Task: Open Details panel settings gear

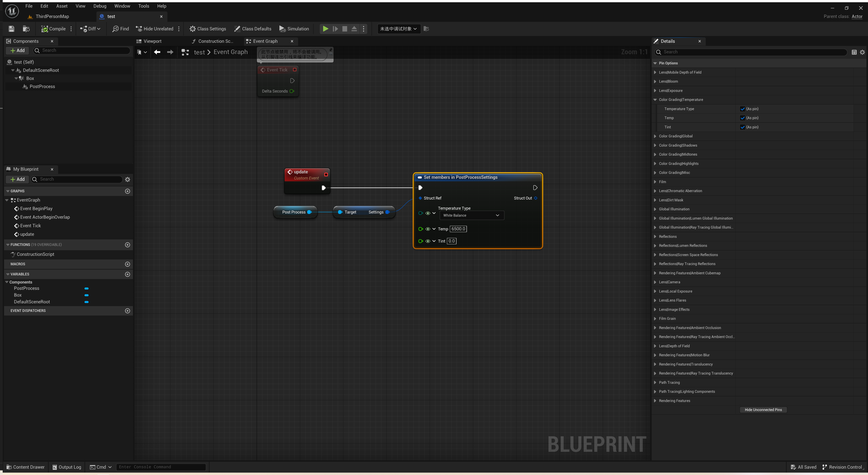Action: 862,52
